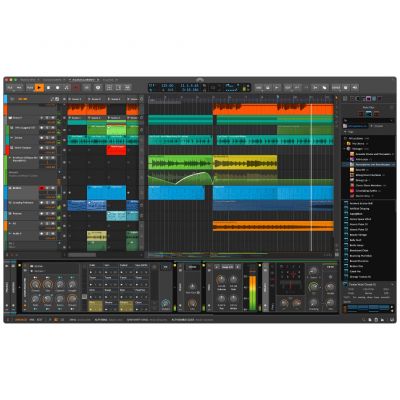Select the highlighted package row in browser list
This screenshot has height=400, width=400.
click(x=368, y=165)
